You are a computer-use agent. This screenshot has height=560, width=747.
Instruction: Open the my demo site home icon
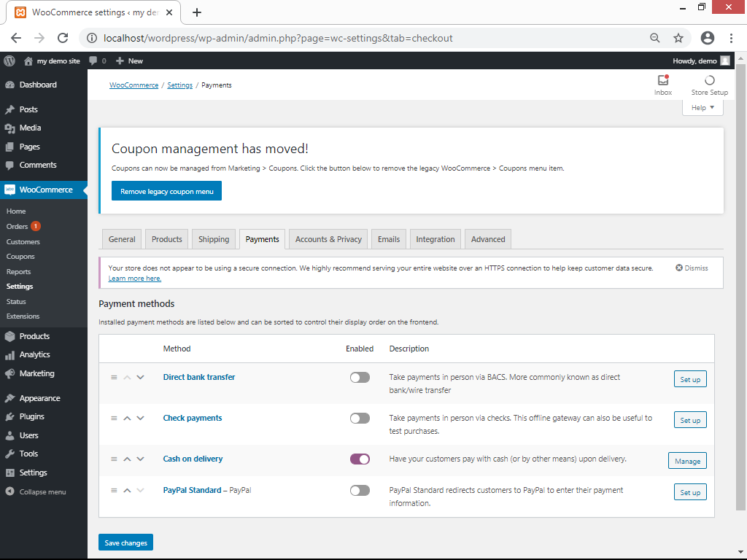pyautogui.click(x=28, y=61)
